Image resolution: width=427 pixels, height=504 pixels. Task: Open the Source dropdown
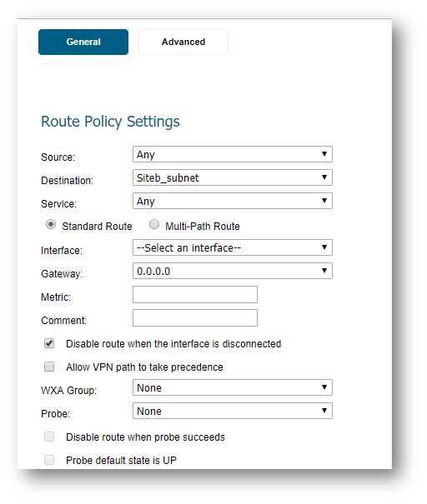pyautogui.click(x=233, y=154)
